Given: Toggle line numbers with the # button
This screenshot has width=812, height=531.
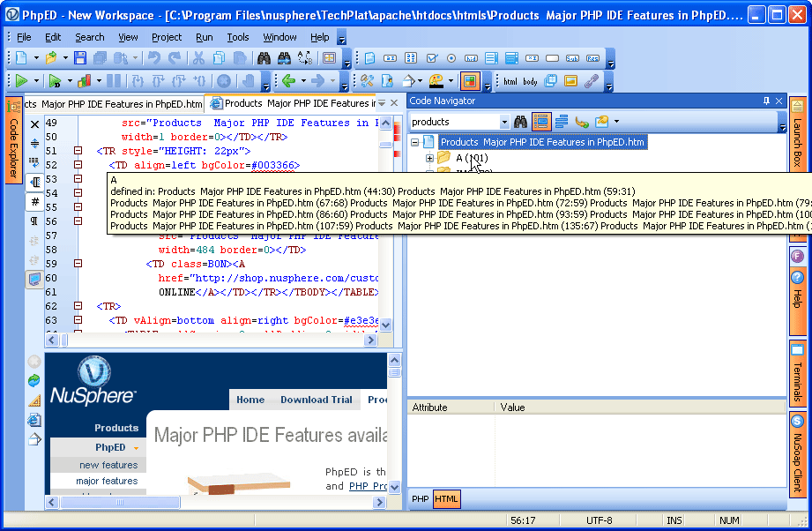Looking at the screenshot, I should 34,201.
